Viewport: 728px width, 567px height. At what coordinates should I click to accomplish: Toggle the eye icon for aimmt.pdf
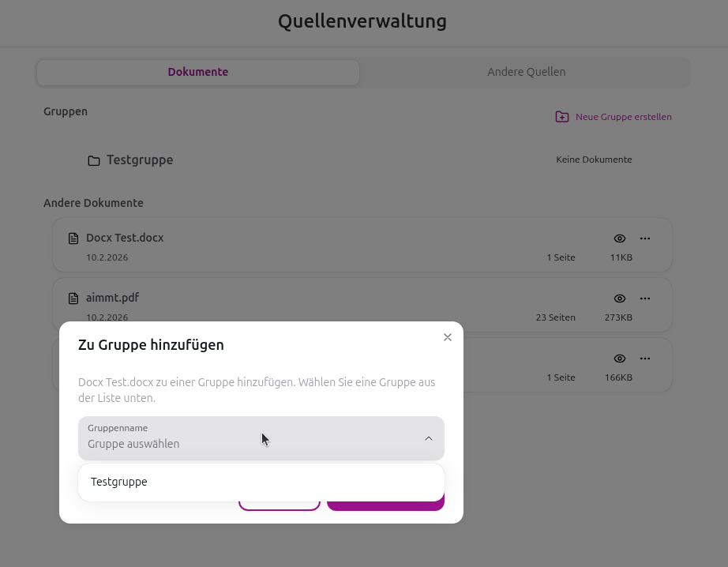coord(620,299)
